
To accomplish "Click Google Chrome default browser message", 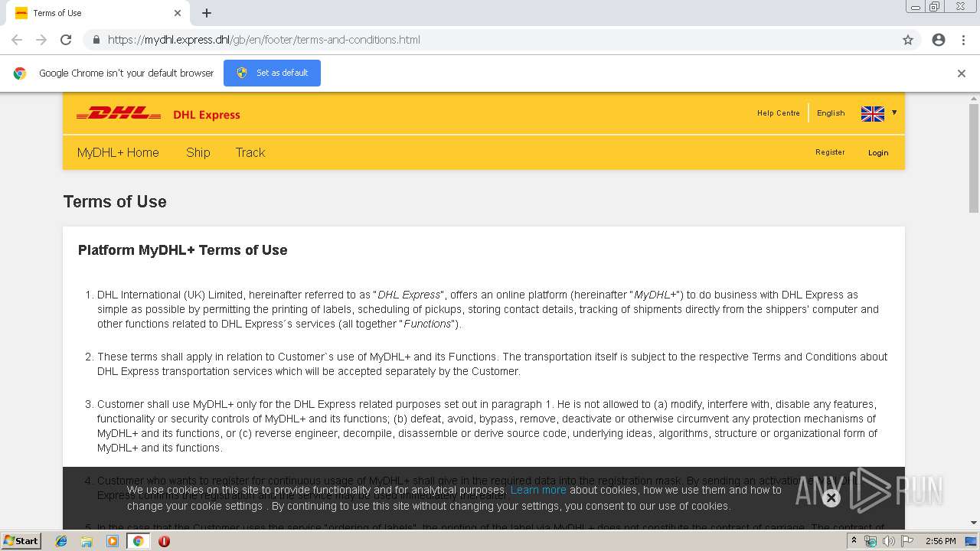I will 126,73.
